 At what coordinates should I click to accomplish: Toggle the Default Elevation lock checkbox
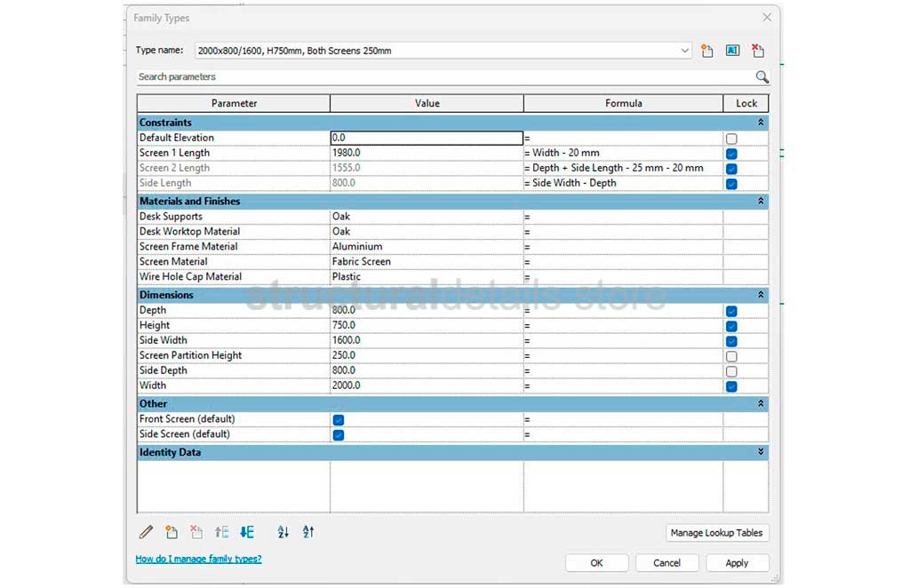[x=731, y=139]
